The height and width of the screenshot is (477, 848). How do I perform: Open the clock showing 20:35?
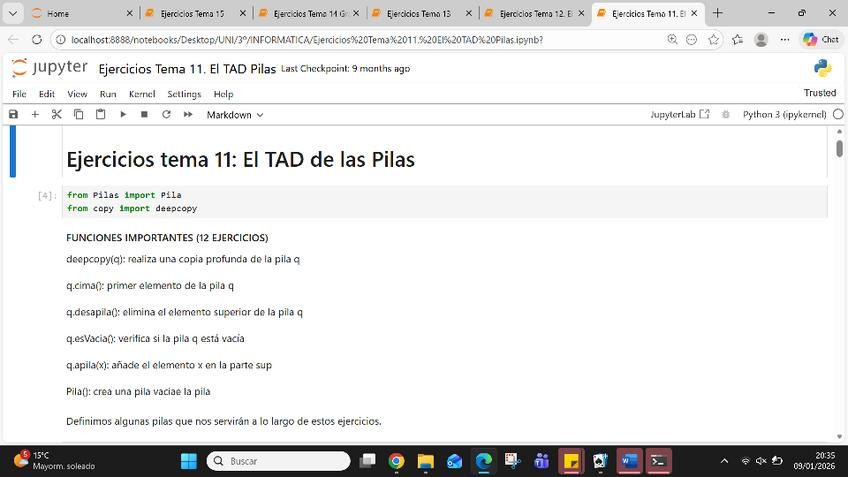tap(814, 461)
